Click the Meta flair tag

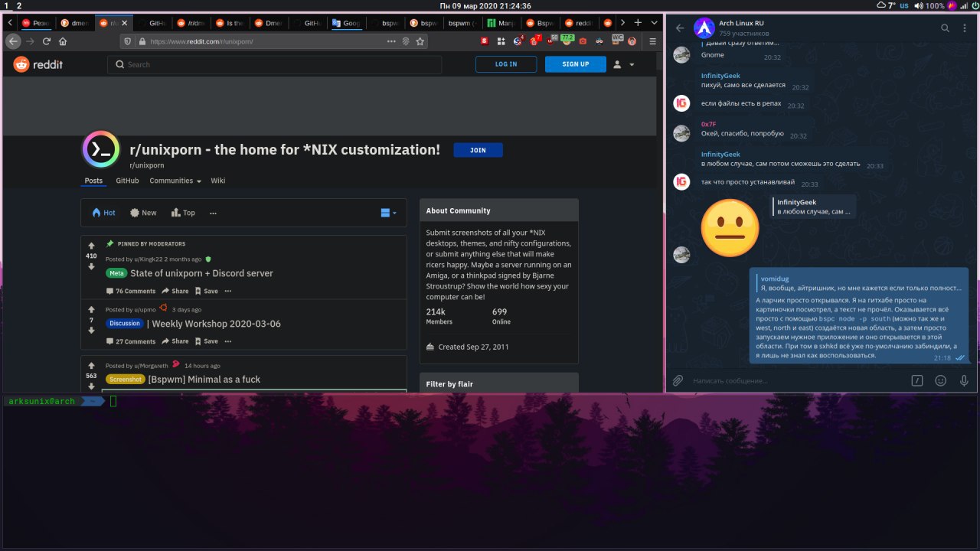(116, 273)
